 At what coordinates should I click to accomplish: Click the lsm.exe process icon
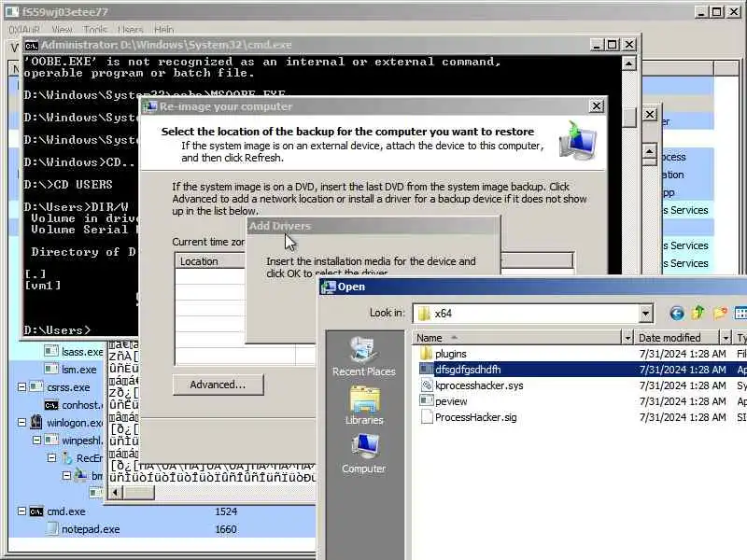click(x=51, y=369)
